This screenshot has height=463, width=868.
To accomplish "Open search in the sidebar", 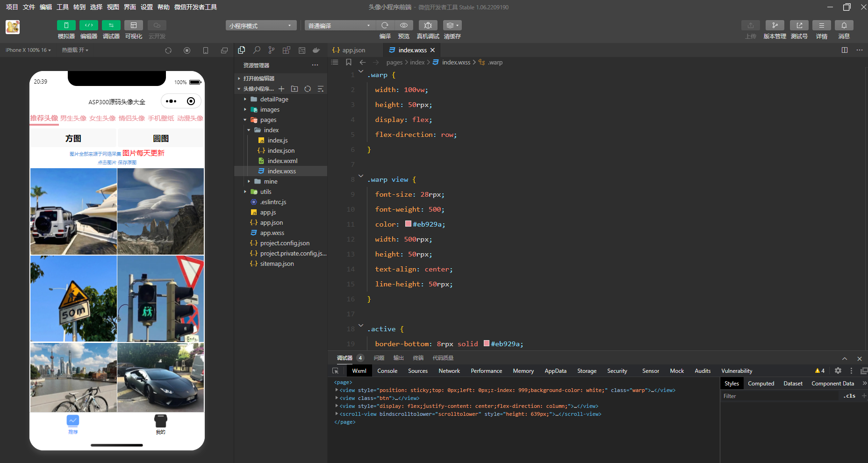I will 257,50.
